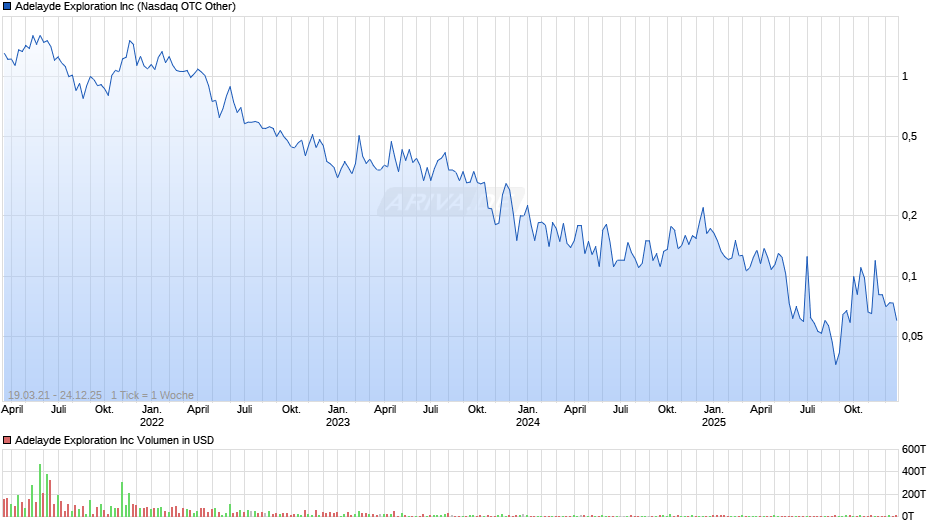Click the red volume legend square
The width and height of the screenshot is (940, 526).
click(x=7, y=440)
